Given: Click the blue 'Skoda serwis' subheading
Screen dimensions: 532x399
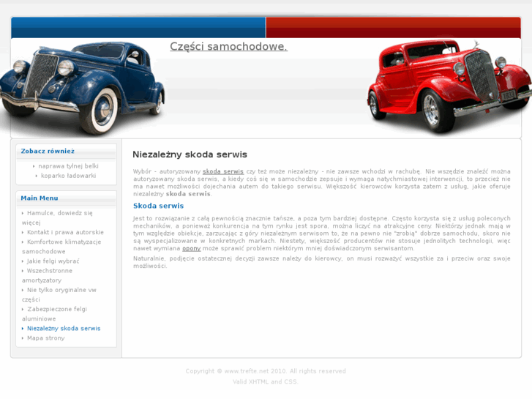Looking at the screenshot, I should [158, 206].
